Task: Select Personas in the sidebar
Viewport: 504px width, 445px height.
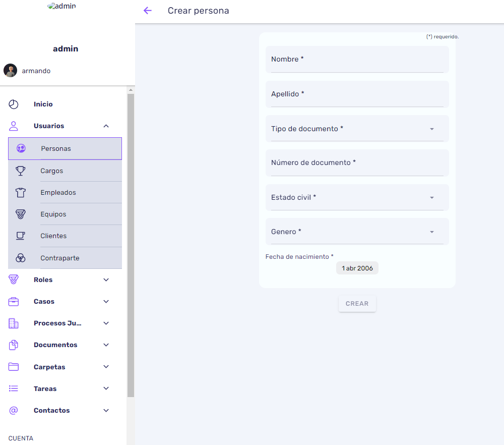Action: (x=65, y=148)
